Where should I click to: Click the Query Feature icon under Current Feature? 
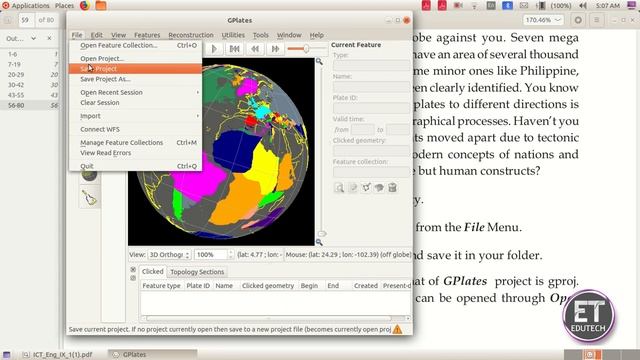pos(339,188)
